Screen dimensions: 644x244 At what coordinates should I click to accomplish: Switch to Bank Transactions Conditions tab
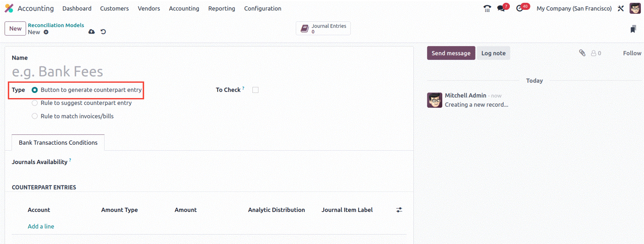pos(58,142)
